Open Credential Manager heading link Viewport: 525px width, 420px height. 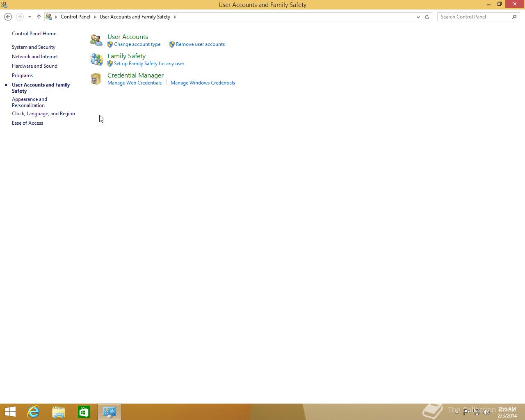tap(135, 75)
